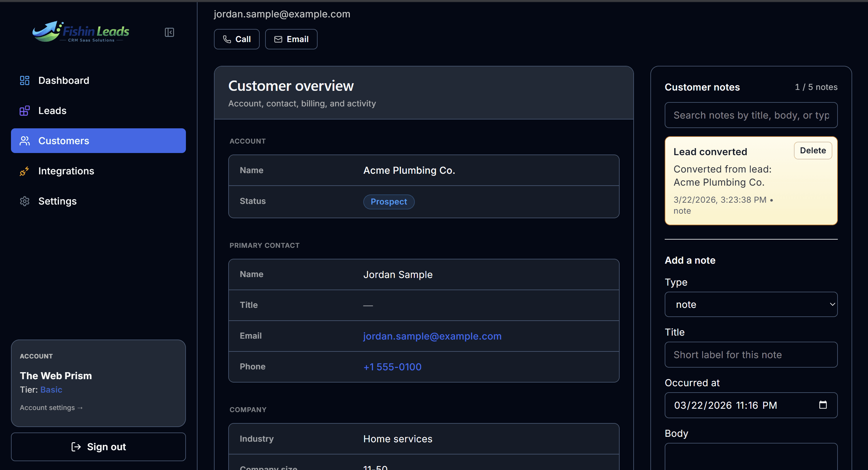868x470 pixels.
Task: Click the notes search field
Action: (751, 115)
